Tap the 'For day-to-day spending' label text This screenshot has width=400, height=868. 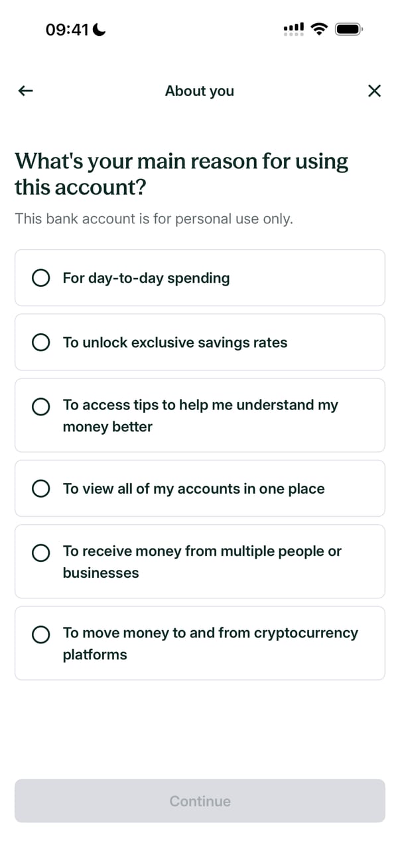pos(146,278)
